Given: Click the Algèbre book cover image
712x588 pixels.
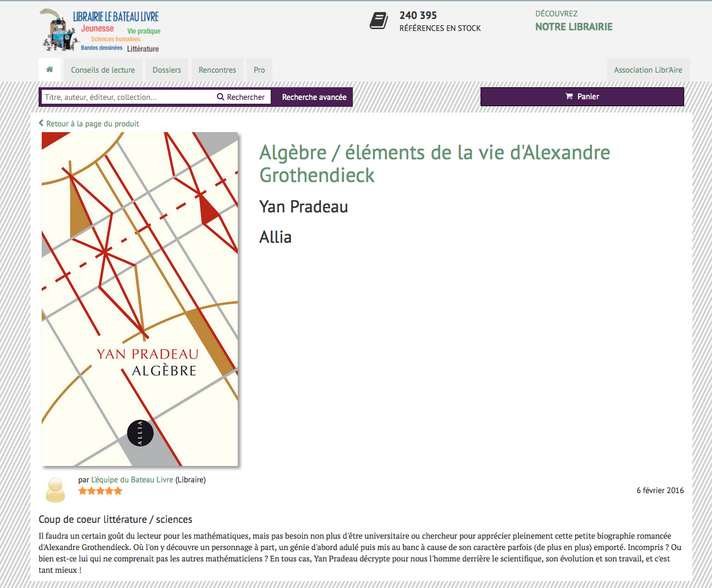Looking at the screenshot, I should tap(140, 299).
